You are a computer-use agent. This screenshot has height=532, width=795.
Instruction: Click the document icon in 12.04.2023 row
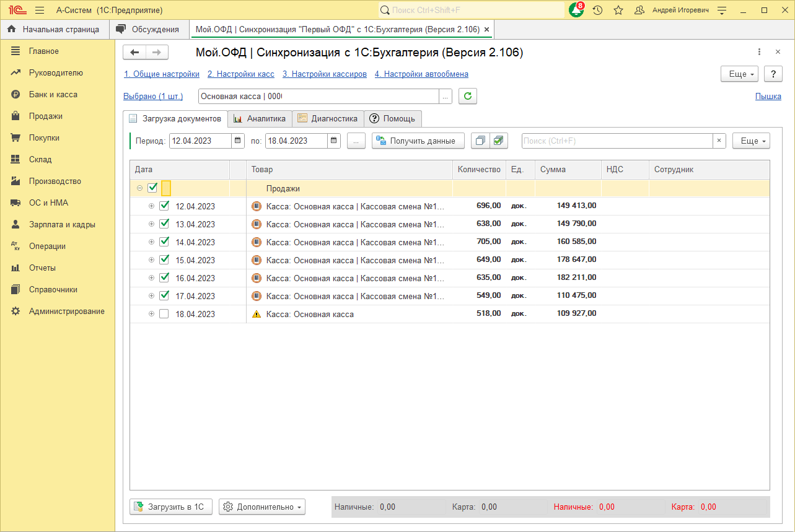[257, 206]
